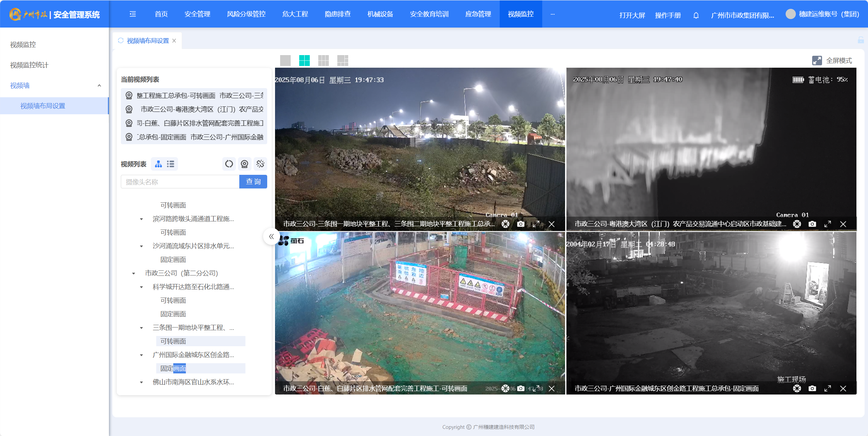This screenshot has height=436, width=868.
Task: Open the 应急管理 top menu
Action: 478,14
